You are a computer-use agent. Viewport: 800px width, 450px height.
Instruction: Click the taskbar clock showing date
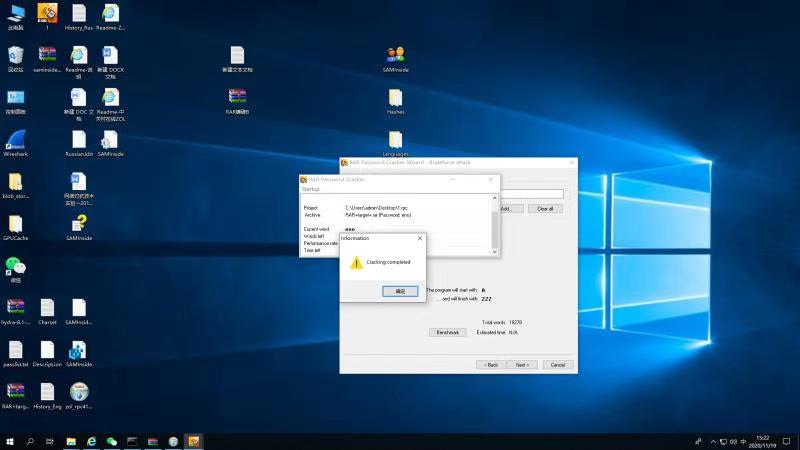pos(762,442)
